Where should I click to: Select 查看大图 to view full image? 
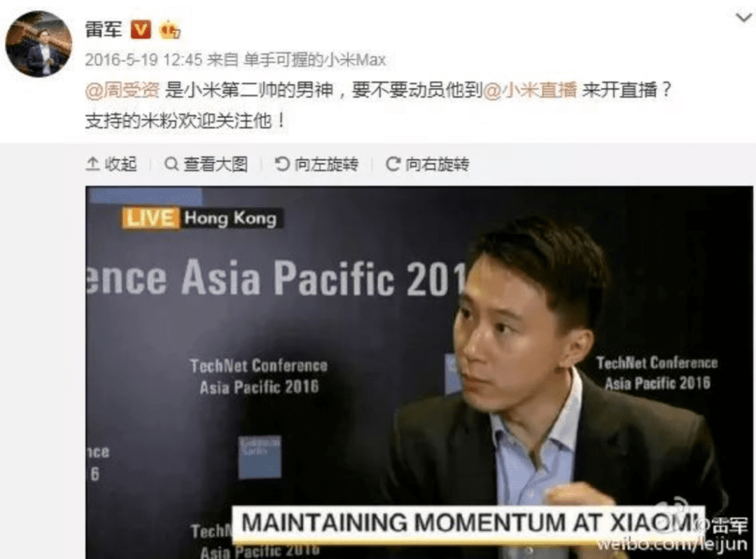(206, 165)
